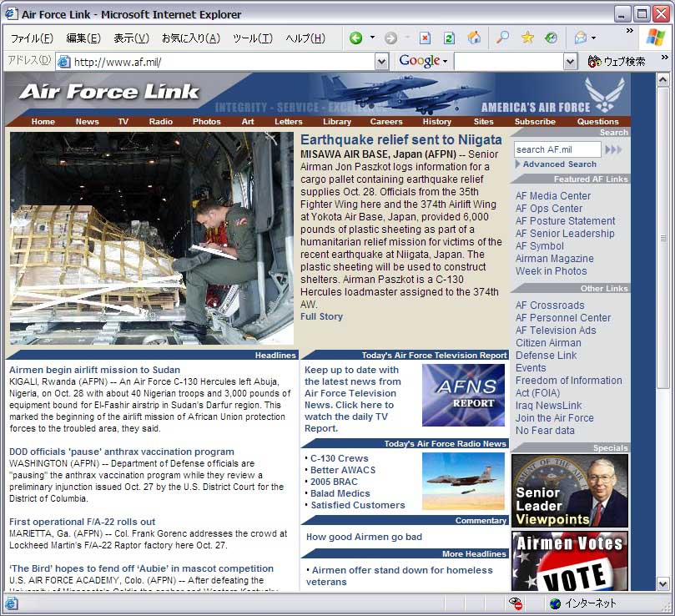Open the Iraq NewsLink link

pyautogui.click(x=548, y=406)
